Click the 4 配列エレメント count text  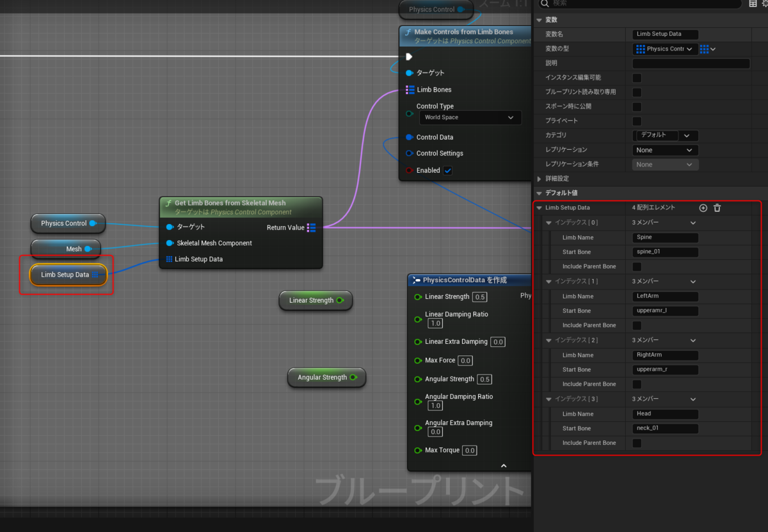click(653, 207)
